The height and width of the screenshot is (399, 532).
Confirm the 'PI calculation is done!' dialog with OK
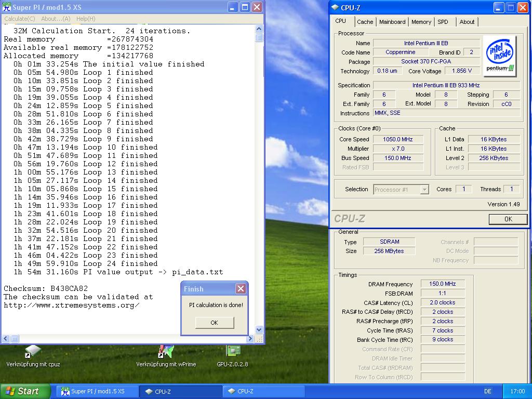pyautogui.click(x=215, y=323)
